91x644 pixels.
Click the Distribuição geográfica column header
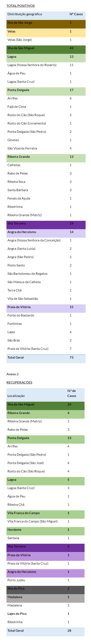coord(25,14)
